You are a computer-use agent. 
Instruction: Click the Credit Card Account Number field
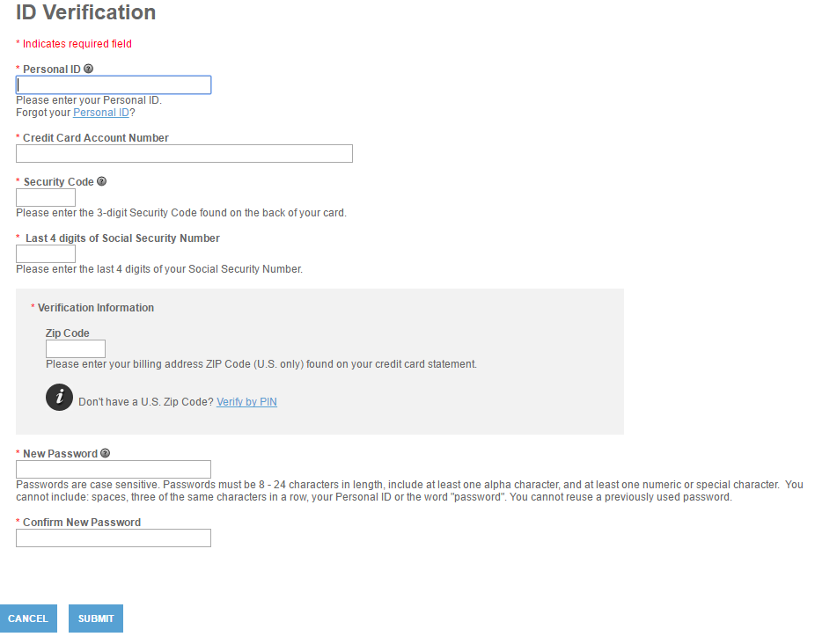pyautogui.click(x=184, y=154)
